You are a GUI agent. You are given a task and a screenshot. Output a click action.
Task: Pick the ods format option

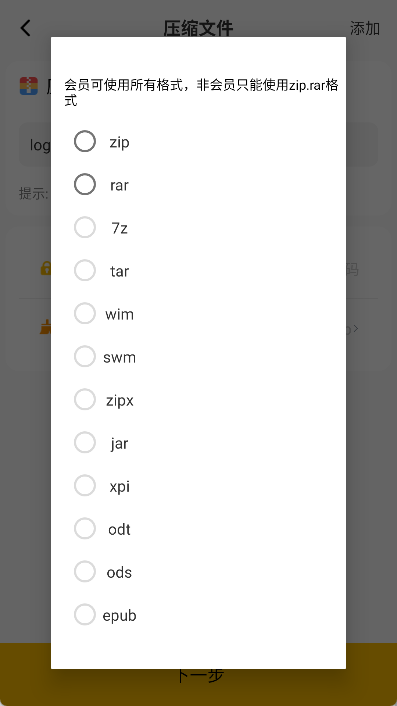[x=85, y=572]
